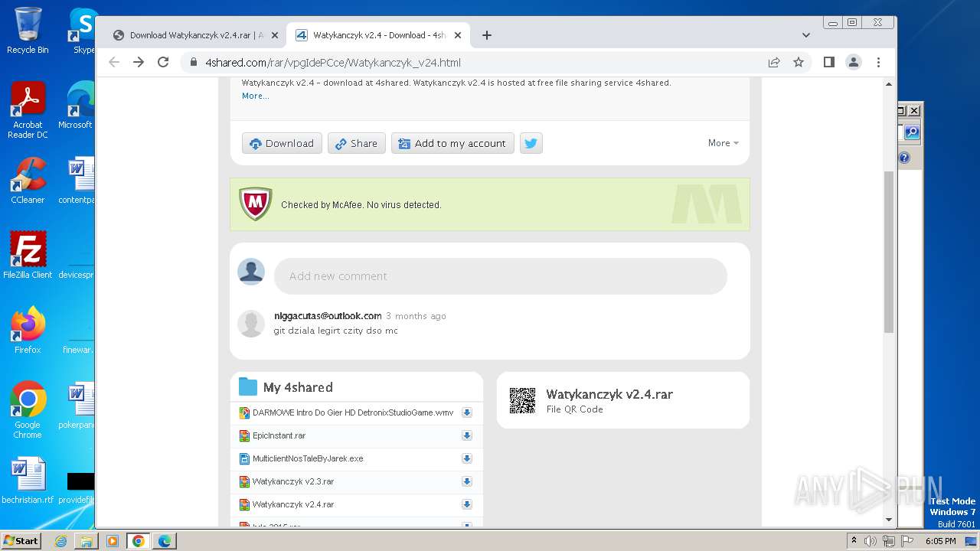Click the commenter avatar beside comment box

[x=251, y=272]
